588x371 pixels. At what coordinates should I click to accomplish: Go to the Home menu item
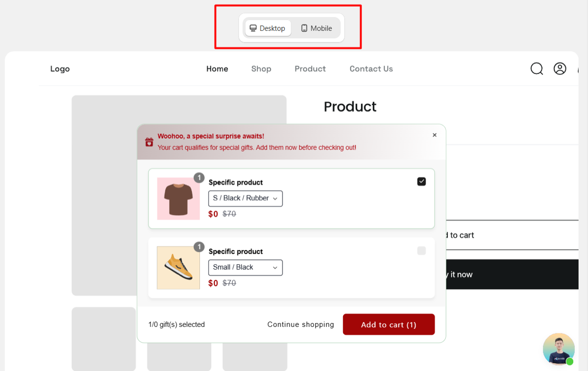click(x=217, y=69)
